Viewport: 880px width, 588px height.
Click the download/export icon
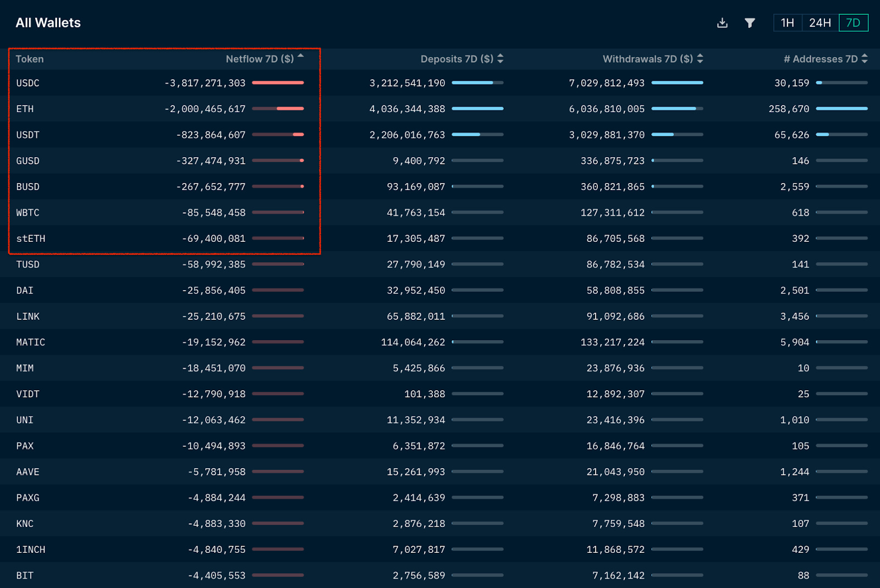pos(722,23)
